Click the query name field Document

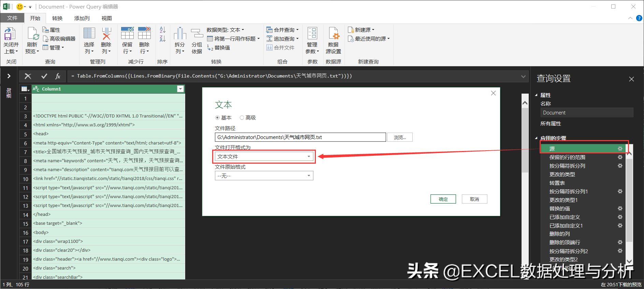587,113
